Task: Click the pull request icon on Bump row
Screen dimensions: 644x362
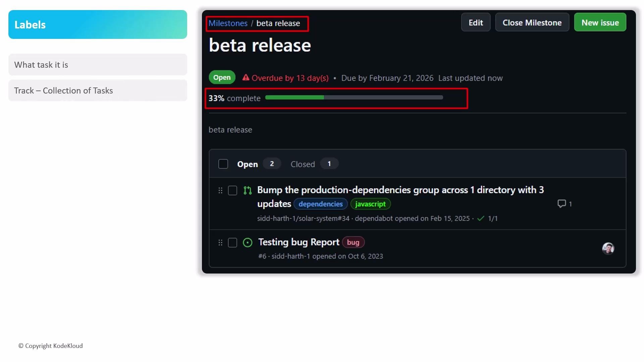Action: click(x=248, y=190)
